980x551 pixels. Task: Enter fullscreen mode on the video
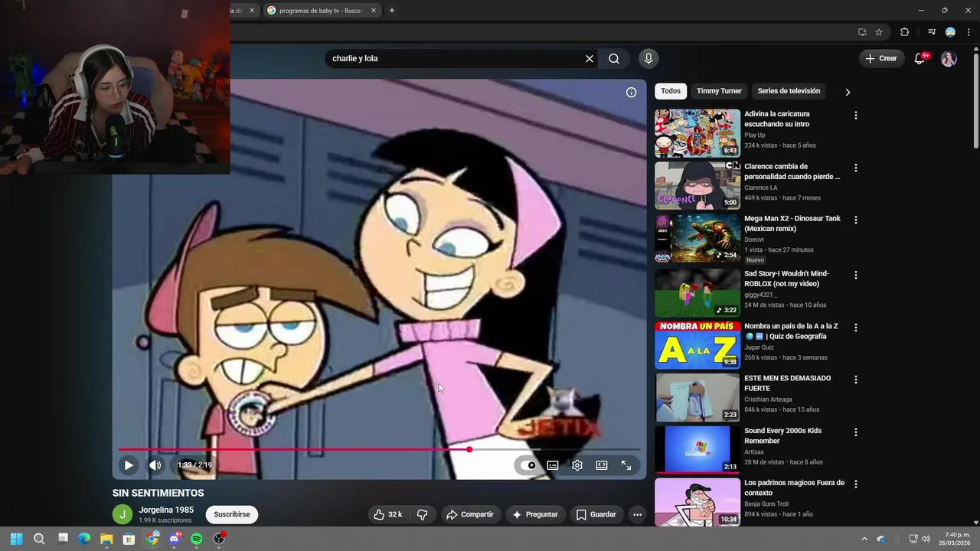click(x=626, y=465)
